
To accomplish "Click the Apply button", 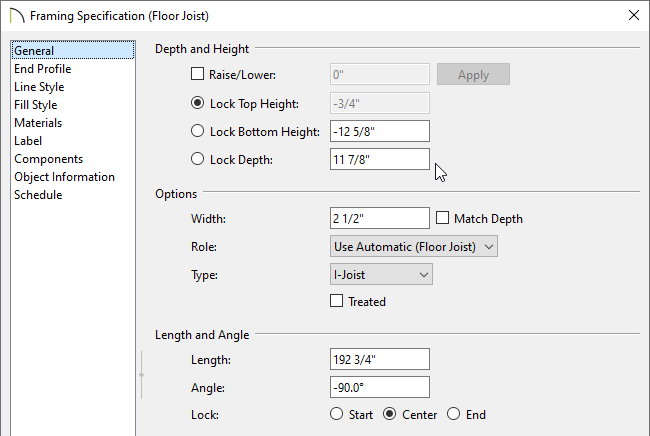I will pyautogui.click(x=473, y=75).
